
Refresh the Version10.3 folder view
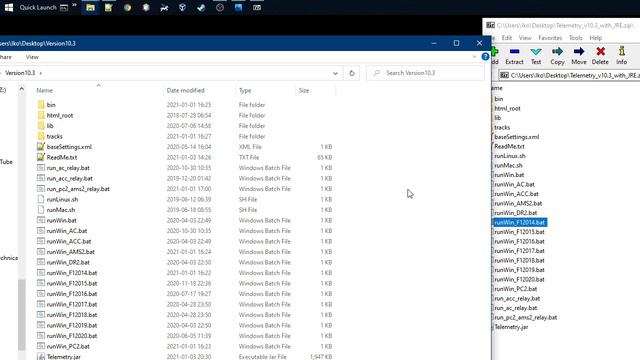(x=351, y=73)
